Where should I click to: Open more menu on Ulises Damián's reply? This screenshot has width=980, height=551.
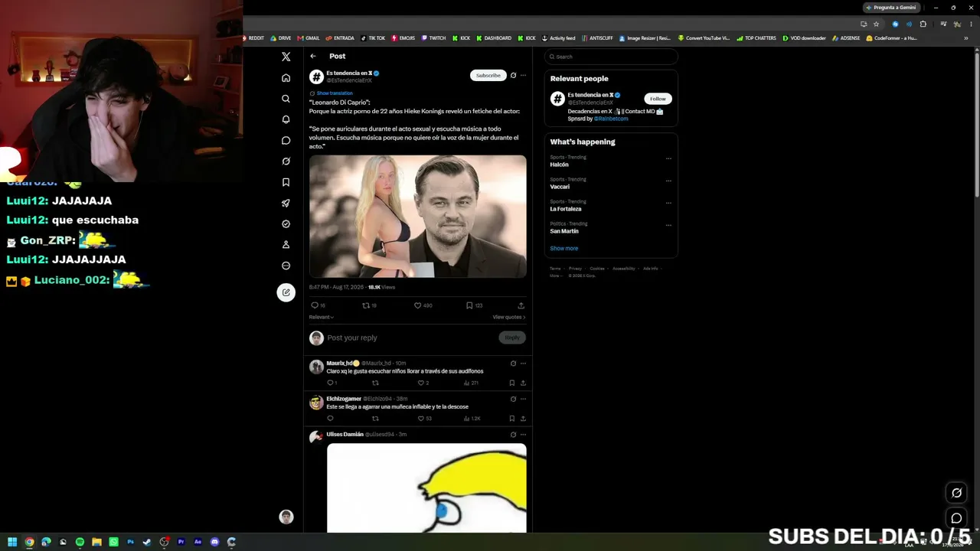point(523,435)
